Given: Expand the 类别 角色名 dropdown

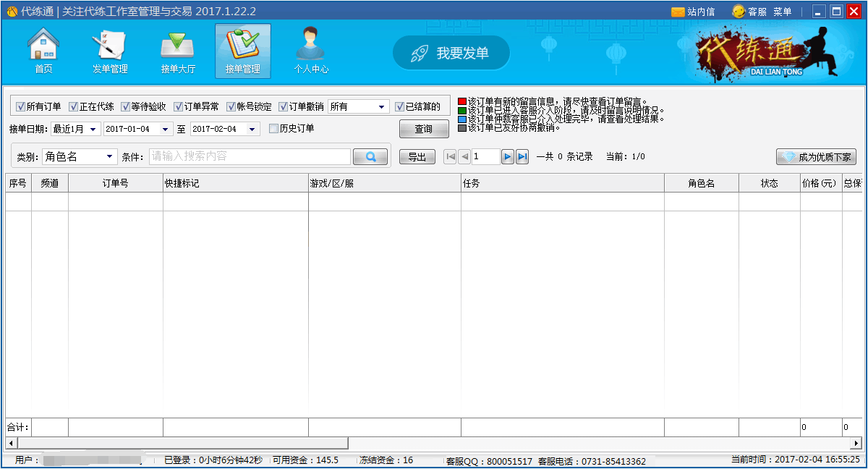Looking at the screenshot, I should click(109, 156).
